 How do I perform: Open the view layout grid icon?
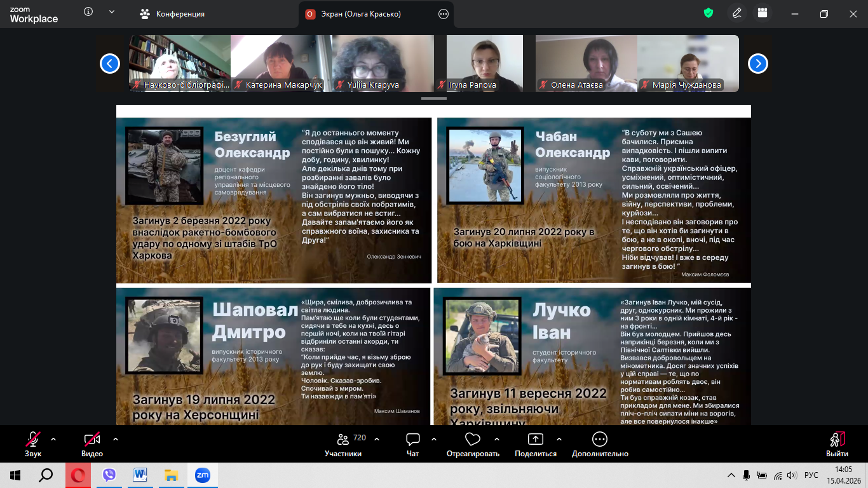pyautogui.click(x=763, y=13)
